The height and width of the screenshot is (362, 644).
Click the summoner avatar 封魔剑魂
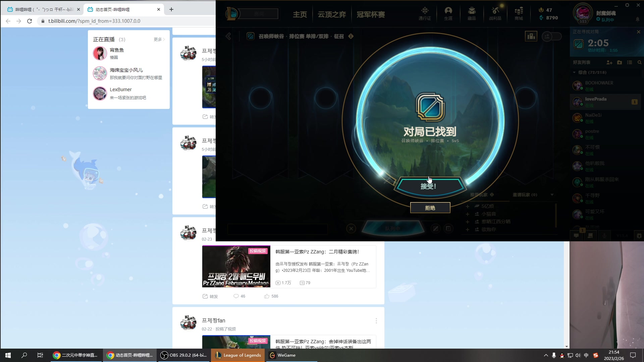pyautogui.click(x=583, y=13)
